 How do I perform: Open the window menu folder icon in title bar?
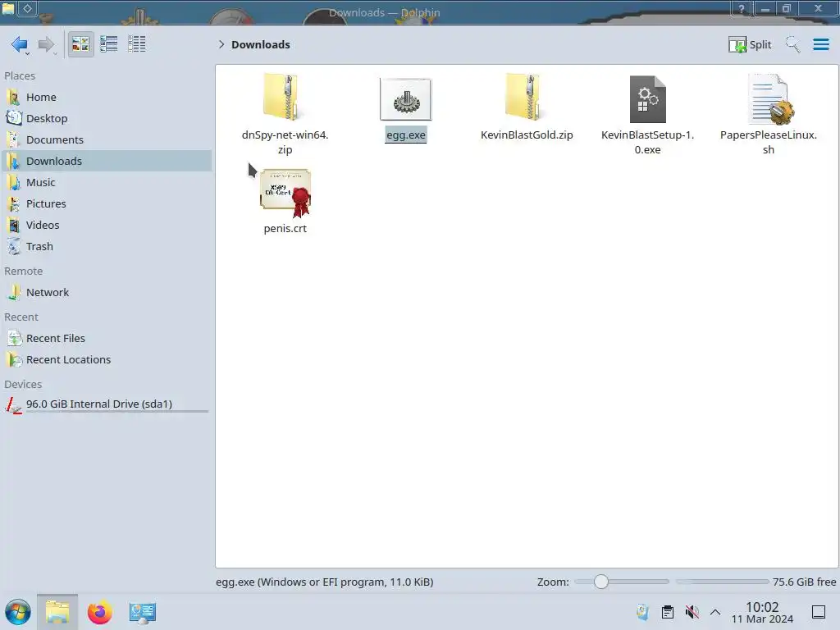click(x=8, y=8)
